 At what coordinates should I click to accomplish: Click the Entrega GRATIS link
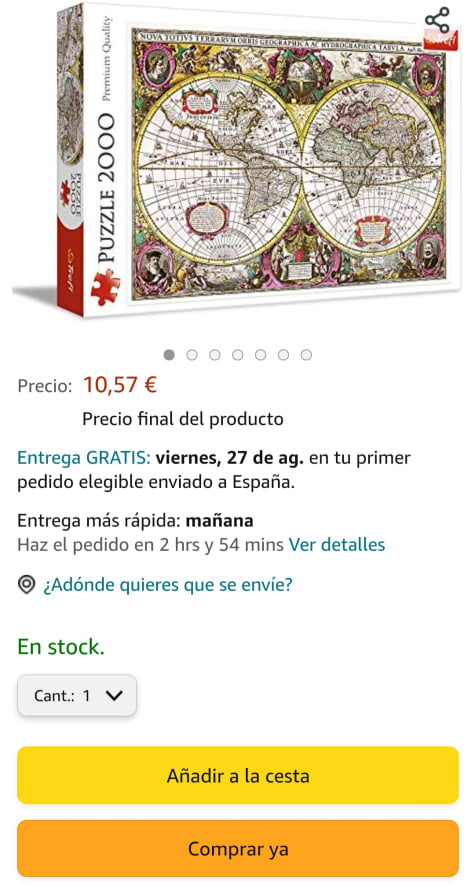(84, 458)
